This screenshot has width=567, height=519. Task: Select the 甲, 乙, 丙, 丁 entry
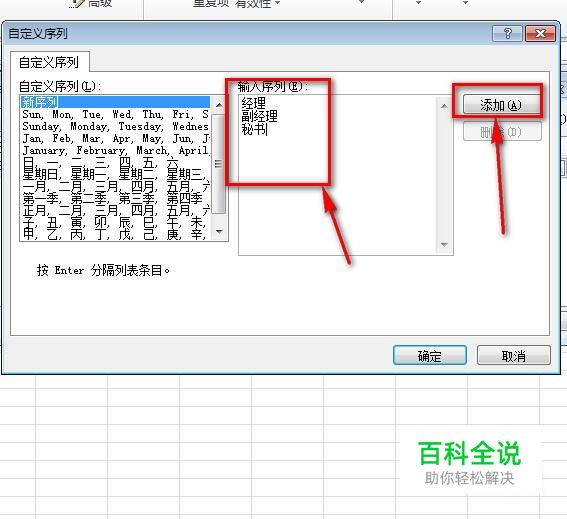point(115,234)
